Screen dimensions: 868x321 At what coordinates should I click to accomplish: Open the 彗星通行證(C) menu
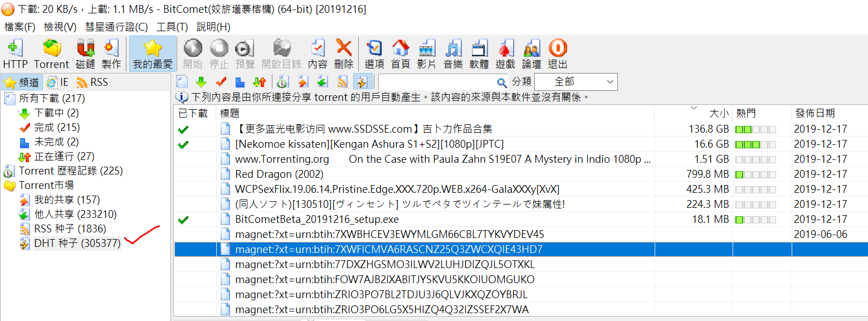click(116, 27)
